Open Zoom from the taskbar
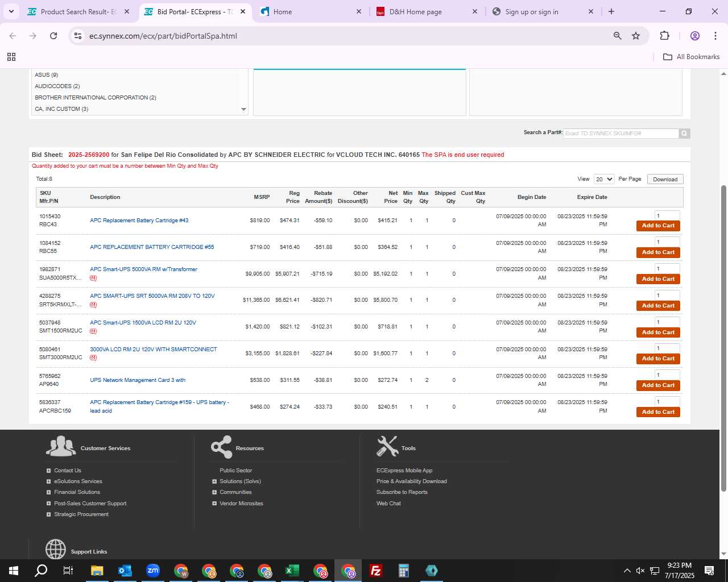The height and width of the screenshot is (582, 728). point(152,571)
